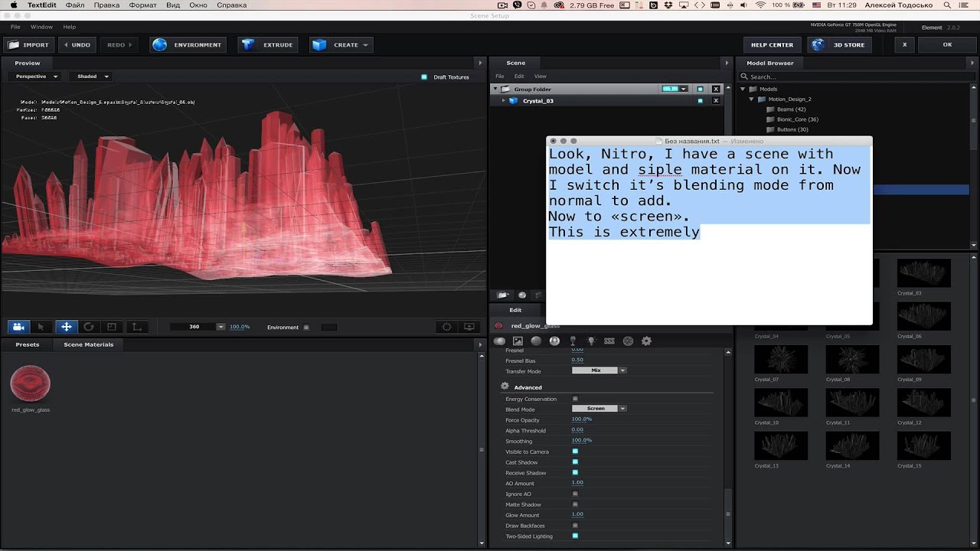980x551 pixels.
Task: Open the HELP CENTER button
Action: [772, 44]
